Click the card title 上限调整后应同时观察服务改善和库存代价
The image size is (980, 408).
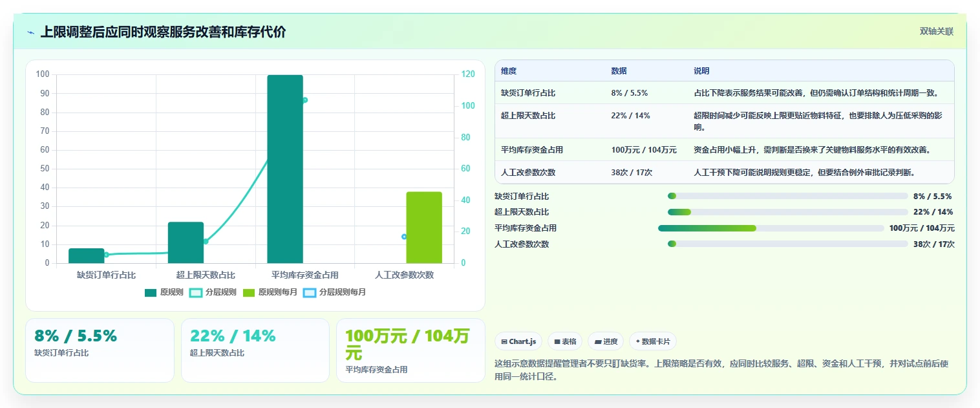[x=163, y=32]
